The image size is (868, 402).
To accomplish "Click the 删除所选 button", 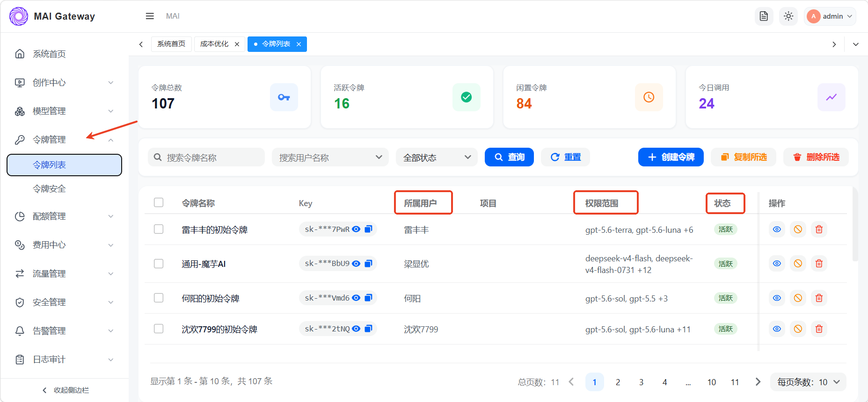I will pos(816,157).
